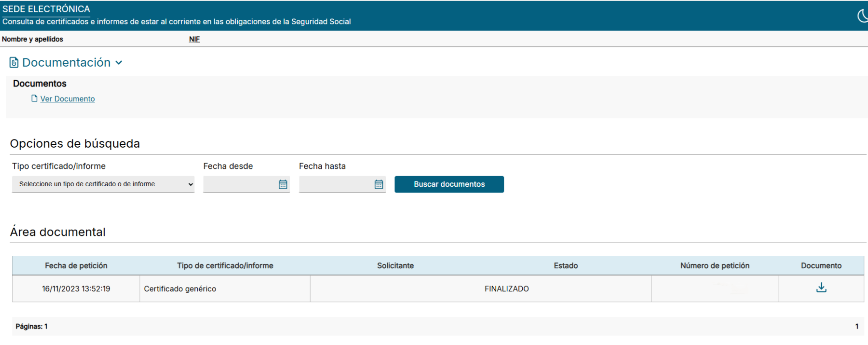Screen dimensions: 868x345
Task: Click the Tipo de certificado/informe column header
Action: (225, 266)
